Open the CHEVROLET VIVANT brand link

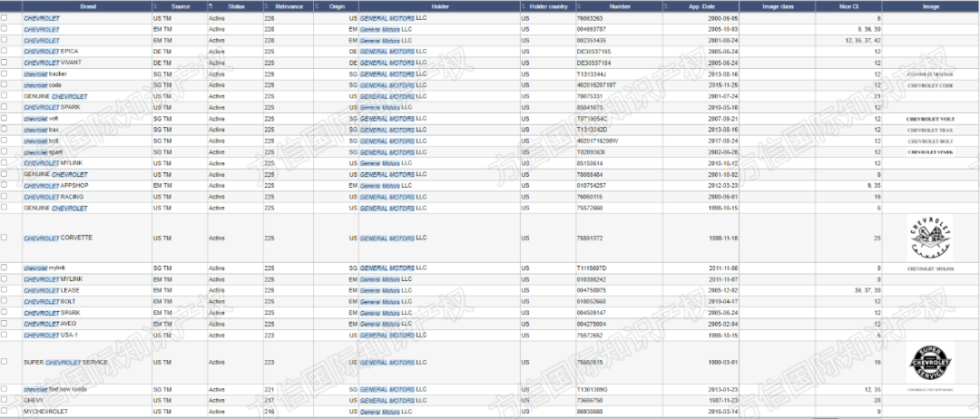point(53,63)
